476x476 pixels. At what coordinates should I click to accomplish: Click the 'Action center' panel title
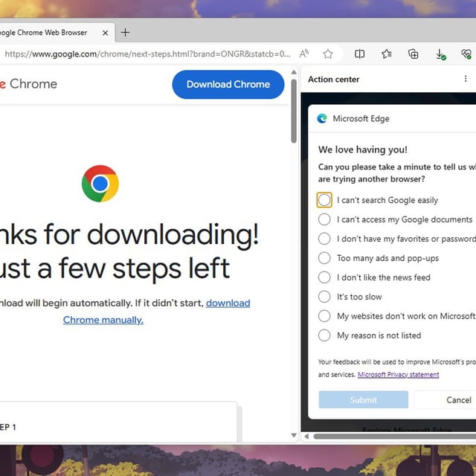[334, 80]
